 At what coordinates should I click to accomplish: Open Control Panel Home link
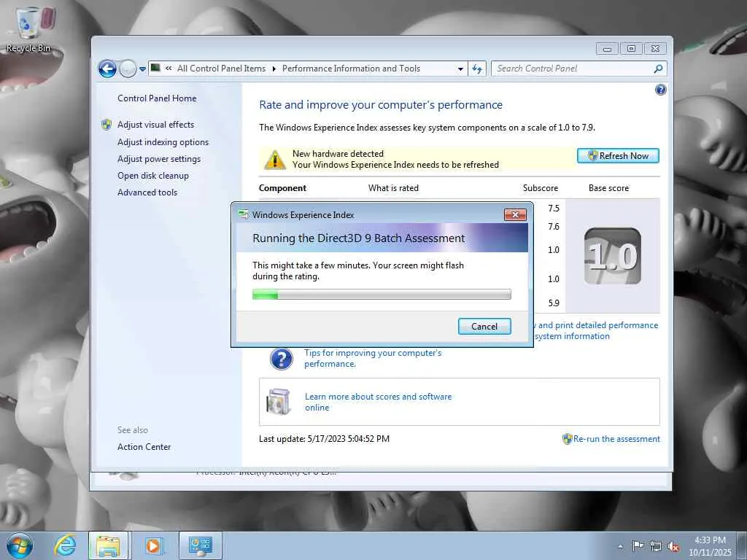point(157,98)
